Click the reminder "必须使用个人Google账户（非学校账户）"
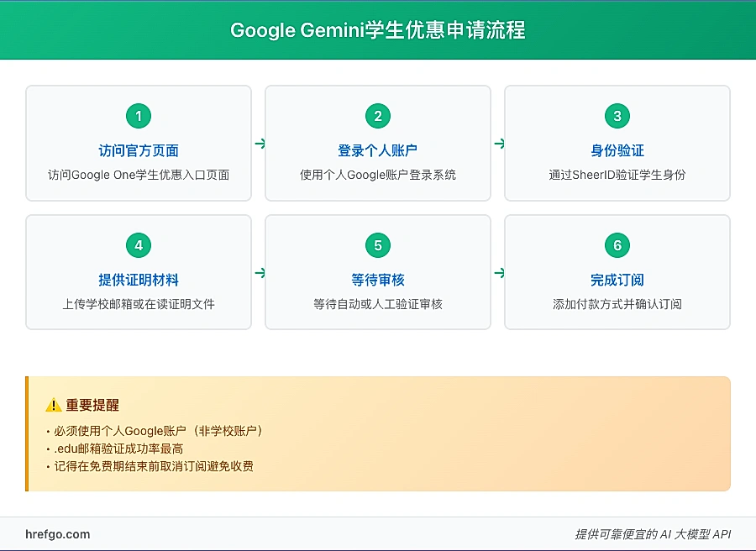This screenshot has width=756, height=551. (x=159, y=431)
